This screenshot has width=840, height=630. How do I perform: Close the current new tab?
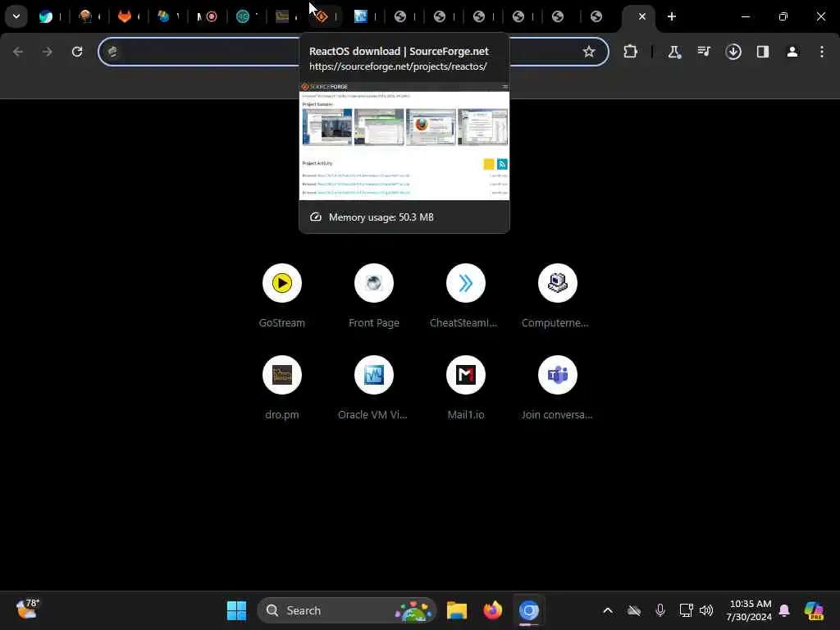(x=642, y=16)
